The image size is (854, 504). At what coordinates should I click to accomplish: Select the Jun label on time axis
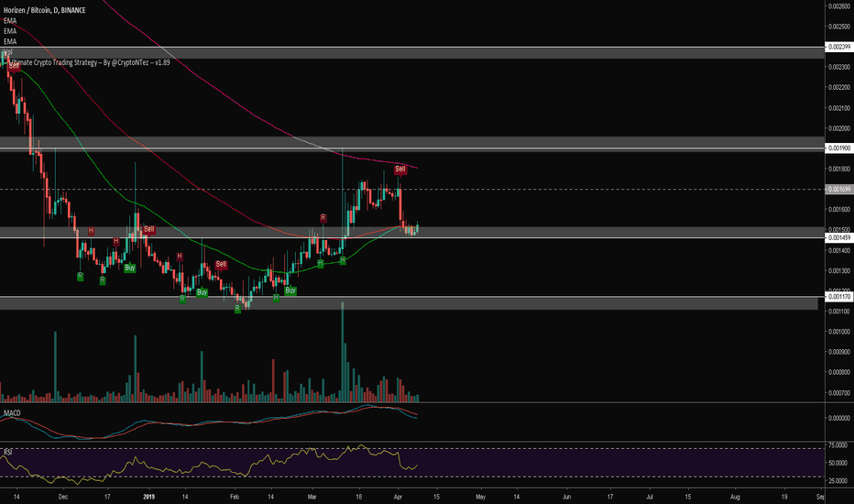566,497
